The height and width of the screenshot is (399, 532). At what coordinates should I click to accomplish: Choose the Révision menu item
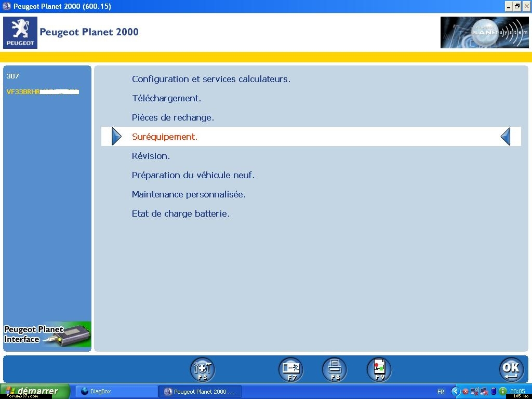(x=151, y=156)
